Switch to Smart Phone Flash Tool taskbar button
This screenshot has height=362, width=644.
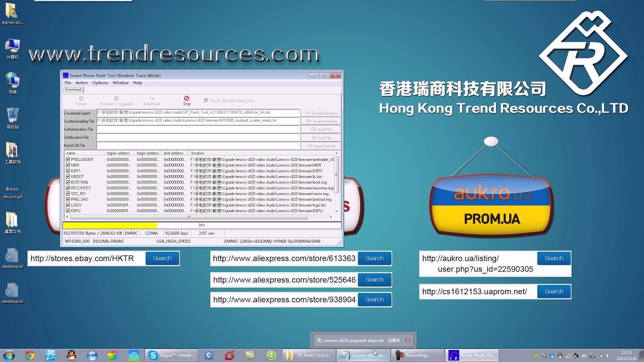(x=472, y=355)
